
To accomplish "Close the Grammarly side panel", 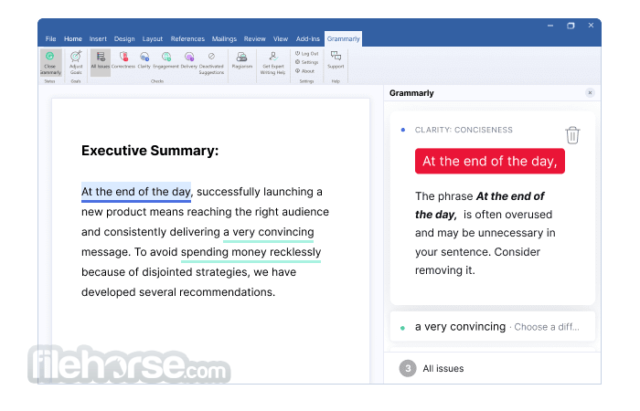I will tap(590, 93).
